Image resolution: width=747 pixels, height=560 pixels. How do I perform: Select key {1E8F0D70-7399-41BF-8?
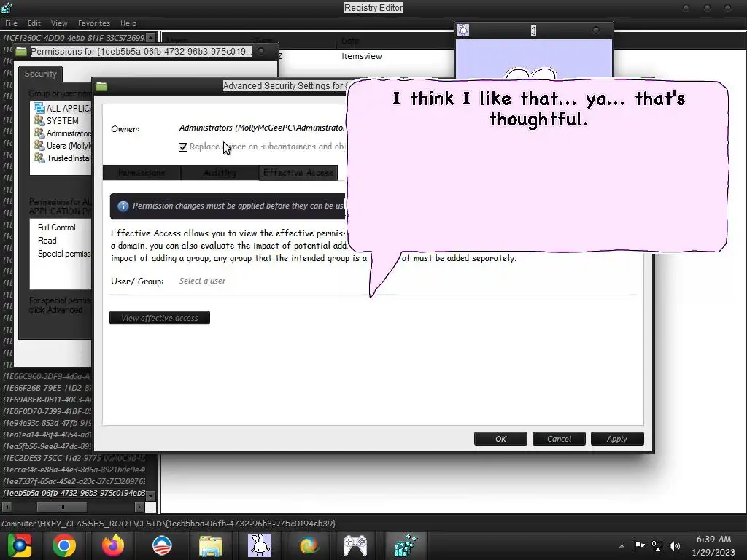click(47, 411)
